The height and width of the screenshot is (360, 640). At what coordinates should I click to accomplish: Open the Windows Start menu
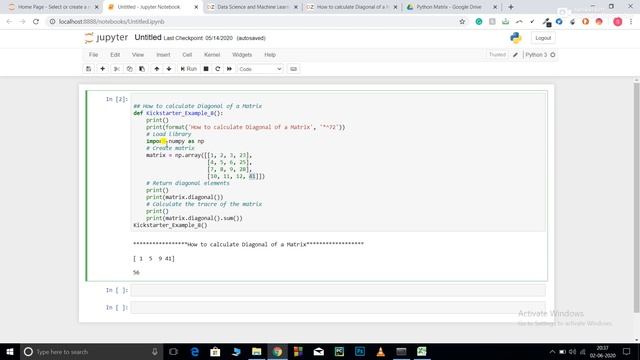click(10, 351)
